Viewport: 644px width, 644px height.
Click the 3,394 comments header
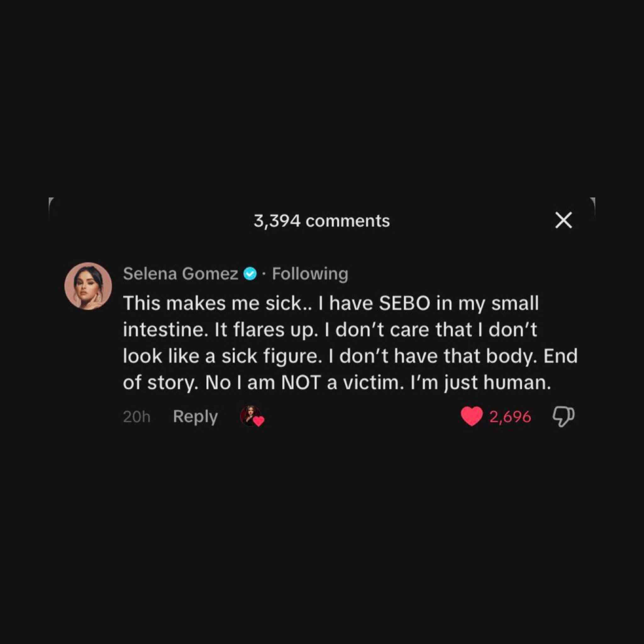(322, 221)
